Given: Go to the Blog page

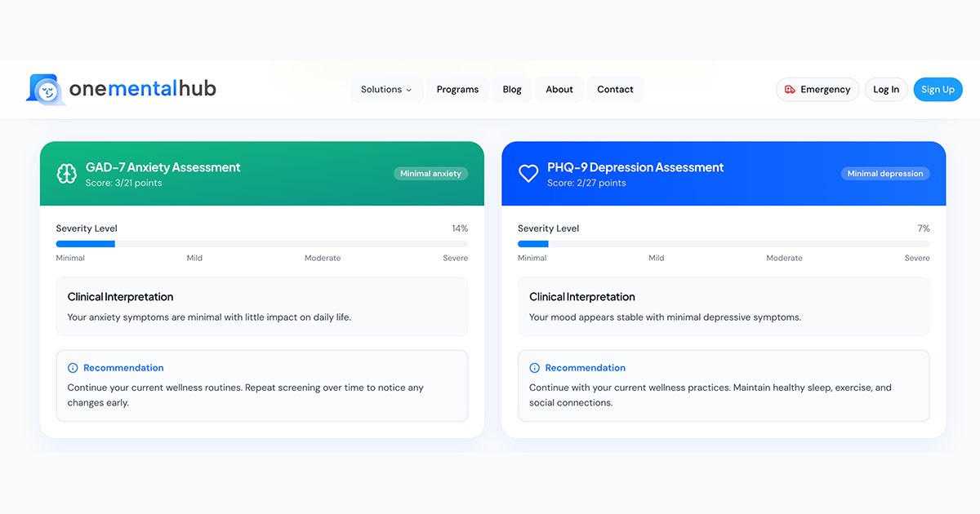Looking at the screenshot, I should 512,90.
